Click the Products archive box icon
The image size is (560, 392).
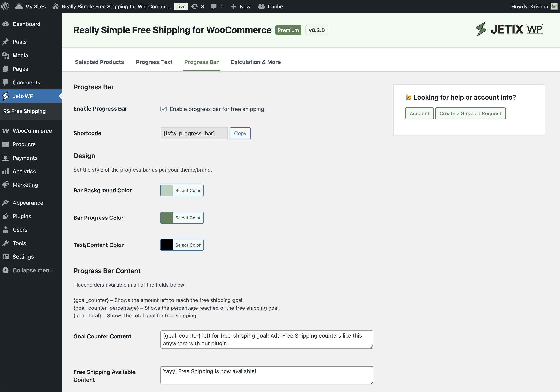[x=6, y=144]
